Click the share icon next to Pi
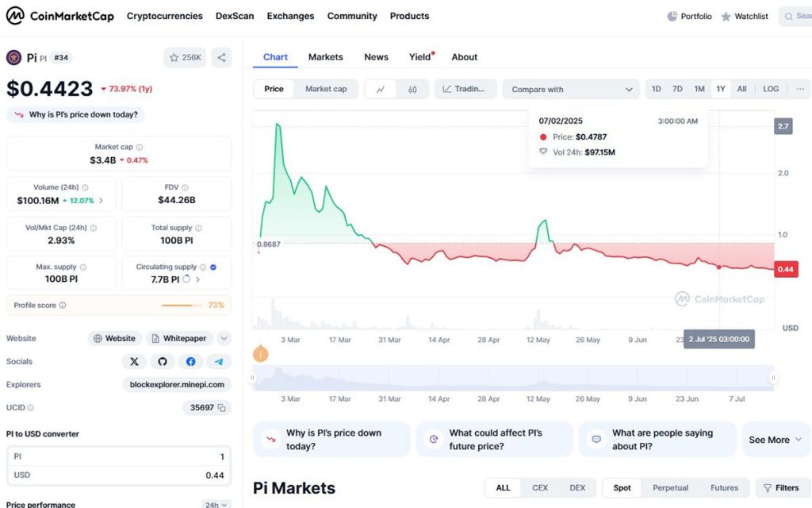This screenshot has height=508, width=812. pyautogui.click(x=222, y=57)
